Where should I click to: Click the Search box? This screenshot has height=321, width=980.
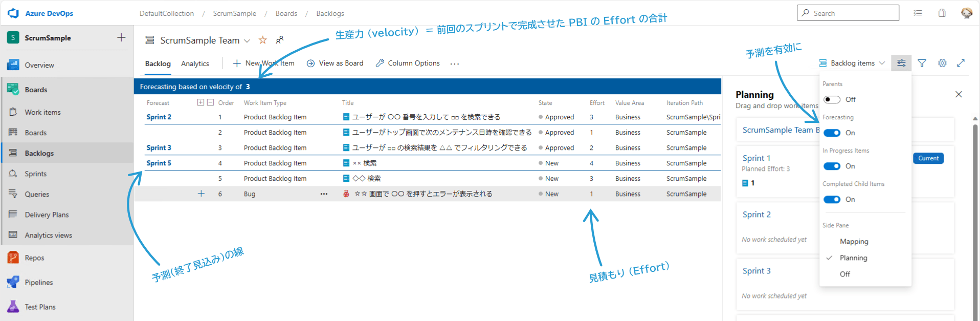pyautogui.click(x=848, y=13)
